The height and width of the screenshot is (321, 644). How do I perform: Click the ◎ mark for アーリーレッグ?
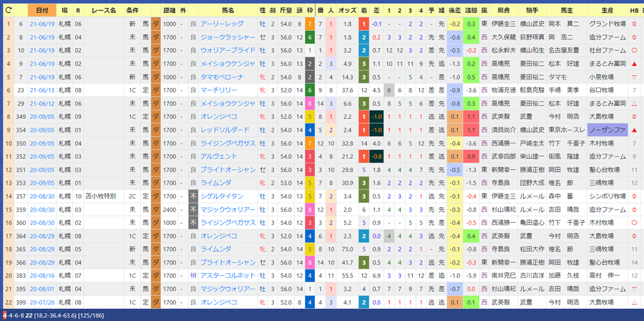tap(635, 24)
